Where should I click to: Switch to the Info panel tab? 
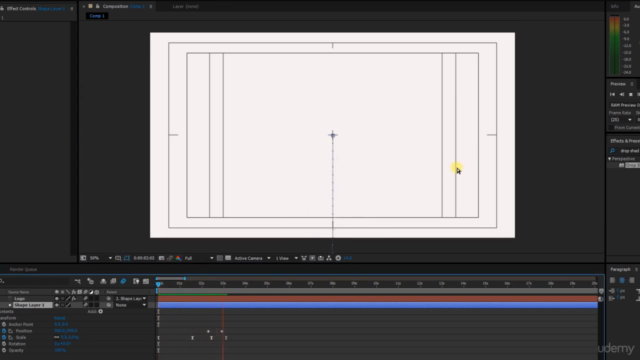tap(615, 7)
